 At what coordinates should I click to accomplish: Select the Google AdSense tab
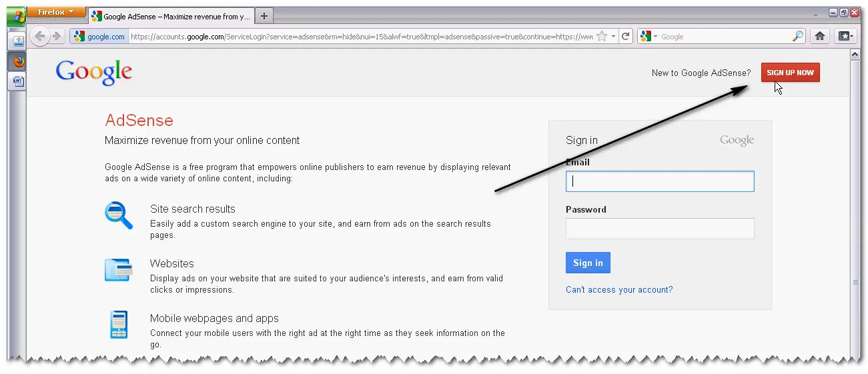(x=171, y=16)
